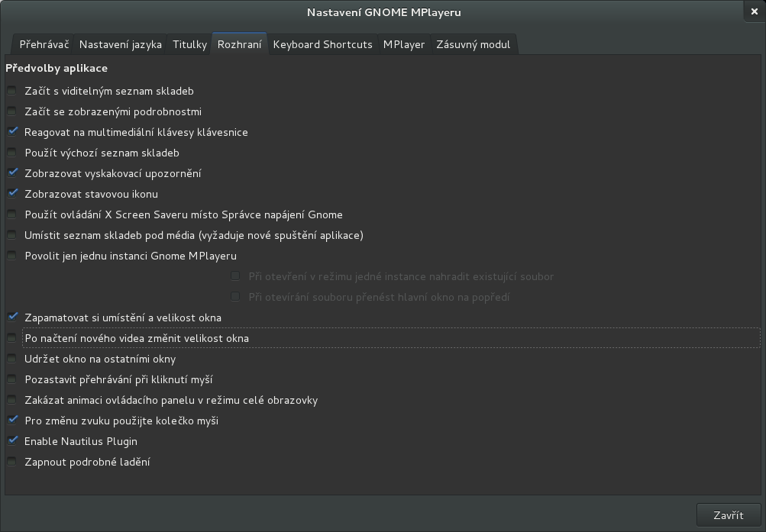Switch to the MPlayer tab
The height and width of the screenshot is (532, 766).
(404, 44)
